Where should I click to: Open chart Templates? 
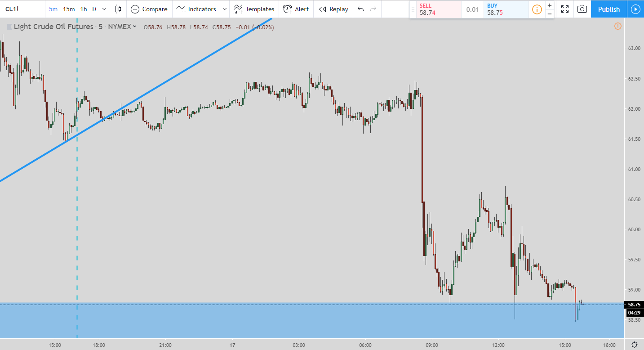pyautogui.click(x=254, y=9)
